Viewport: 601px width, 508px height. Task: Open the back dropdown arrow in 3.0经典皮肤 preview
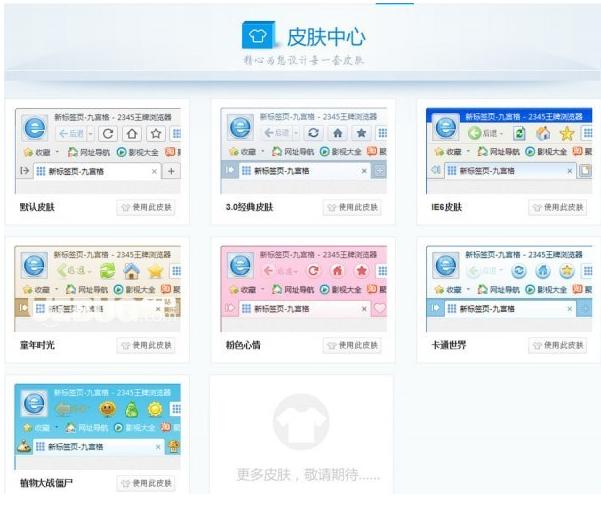tap(296, 133)
